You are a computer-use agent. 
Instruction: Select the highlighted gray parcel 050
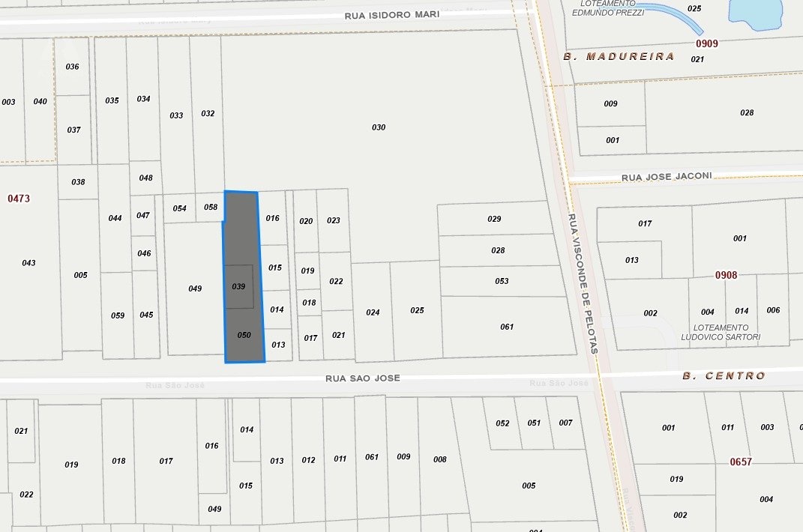click(x=244, y=336)
